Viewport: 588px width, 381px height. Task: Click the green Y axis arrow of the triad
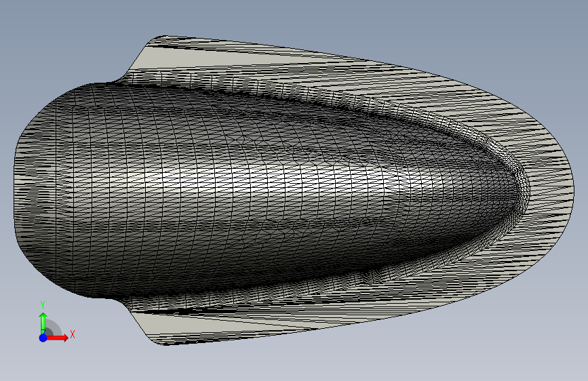tap(43, 323)
